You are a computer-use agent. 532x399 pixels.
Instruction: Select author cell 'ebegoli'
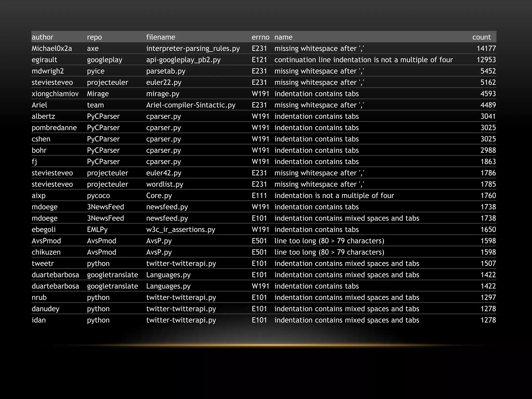click(44, 230)
